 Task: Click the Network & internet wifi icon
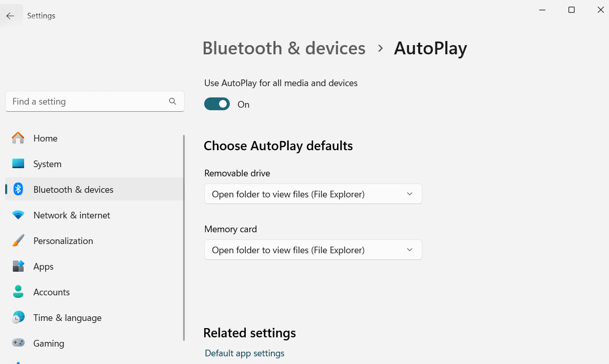pyautogui.click(x=18, y=215)
